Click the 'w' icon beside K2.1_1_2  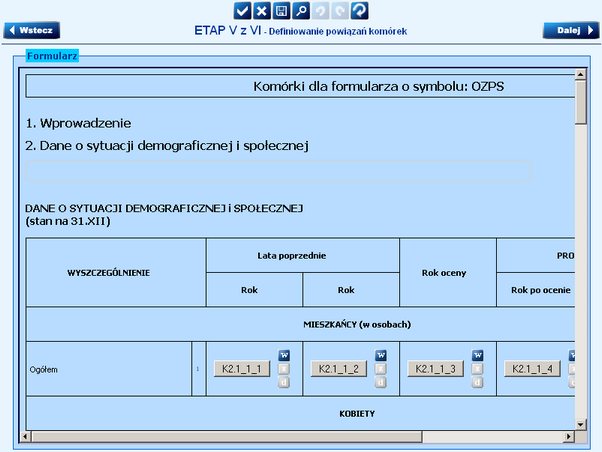click(x=381, y=355)
